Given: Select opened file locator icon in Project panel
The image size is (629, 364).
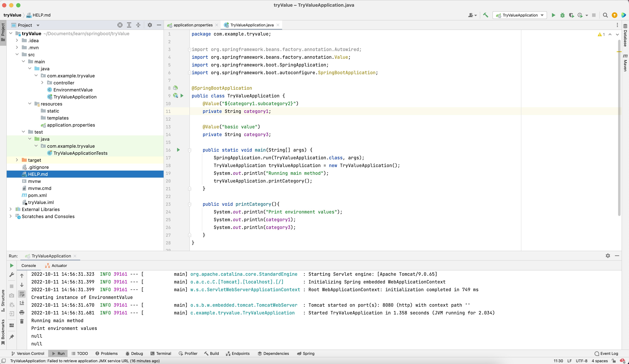Looking at the screenshot, I should [x=120, y=25].
